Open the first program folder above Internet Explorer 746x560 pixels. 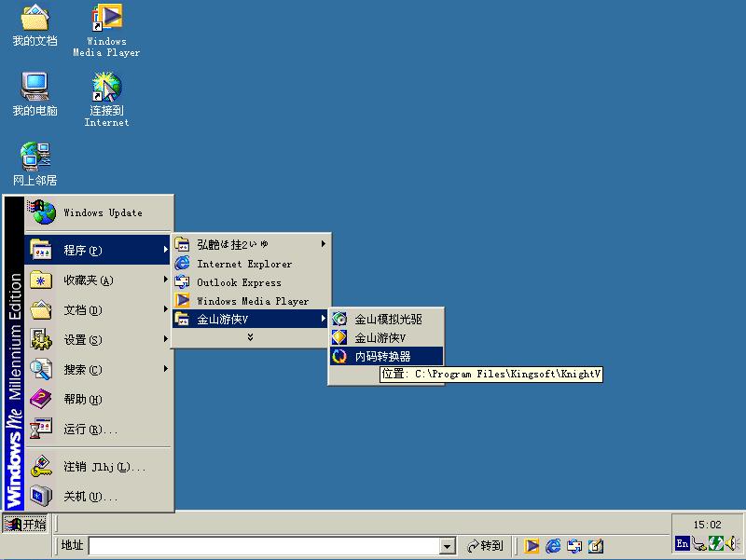251,244
